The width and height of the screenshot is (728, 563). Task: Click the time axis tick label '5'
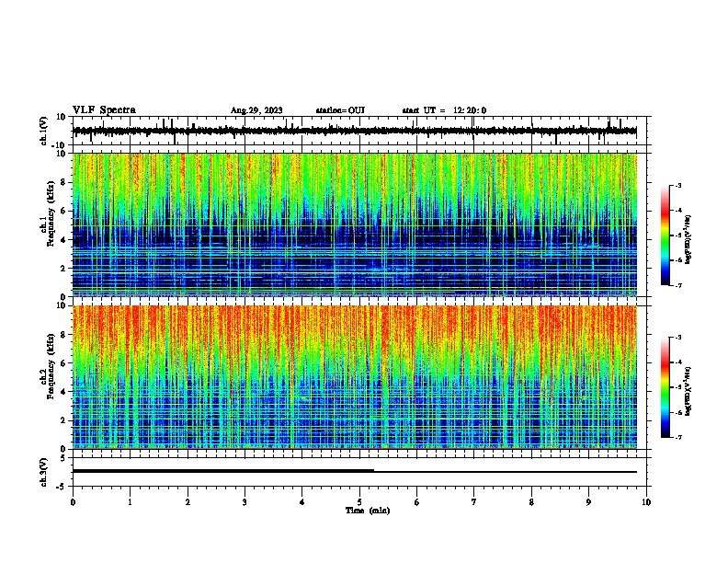point(359,502)
